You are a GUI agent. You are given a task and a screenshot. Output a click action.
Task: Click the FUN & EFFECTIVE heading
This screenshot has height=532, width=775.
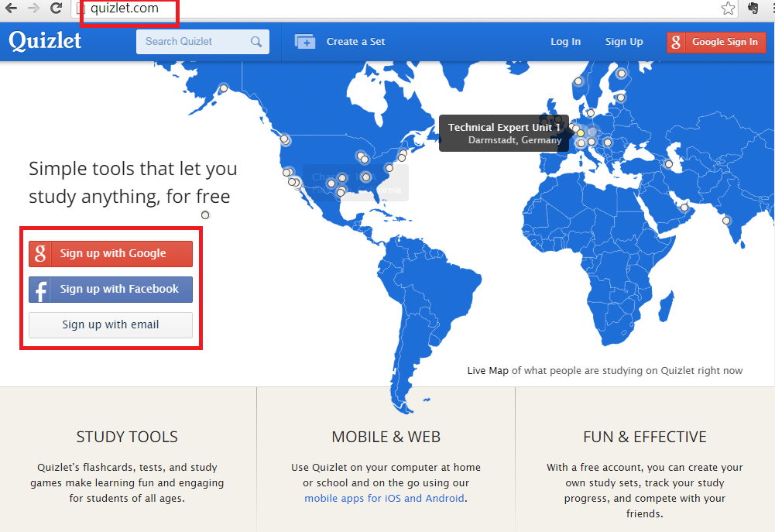coord(644,437)
